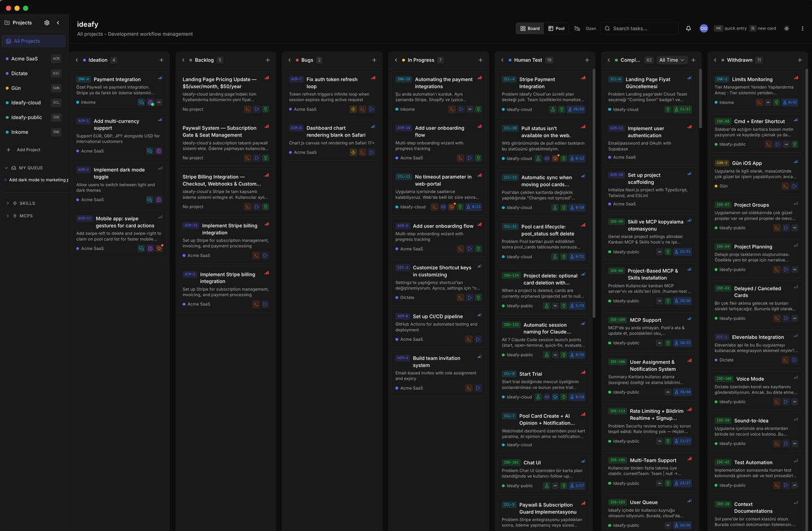Open the Projects settings gear in sidebar

click(x=46, y=23)
